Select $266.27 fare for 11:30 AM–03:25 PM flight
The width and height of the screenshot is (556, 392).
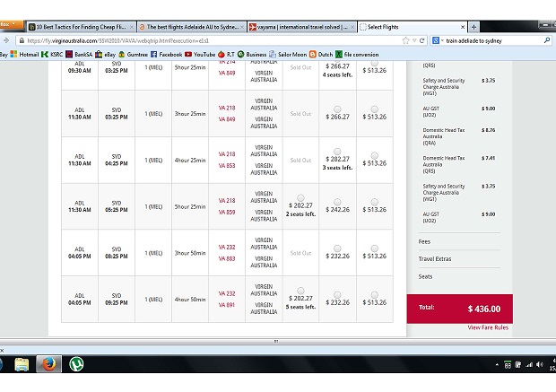click(337, 109)
